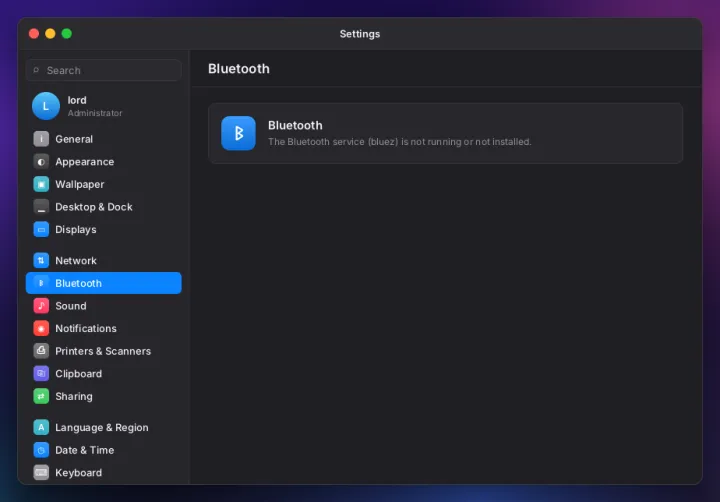The height and width of the screenshot is (502, 720).
Task: Click the Desktop & Dock sidebar icon
Action: click(41, 207)
